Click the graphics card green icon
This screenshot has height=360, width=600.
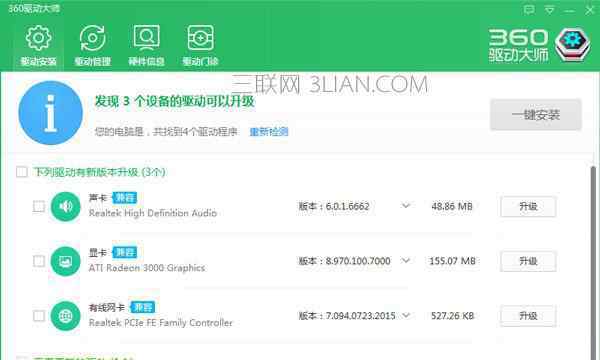click(x=65, y=261)
